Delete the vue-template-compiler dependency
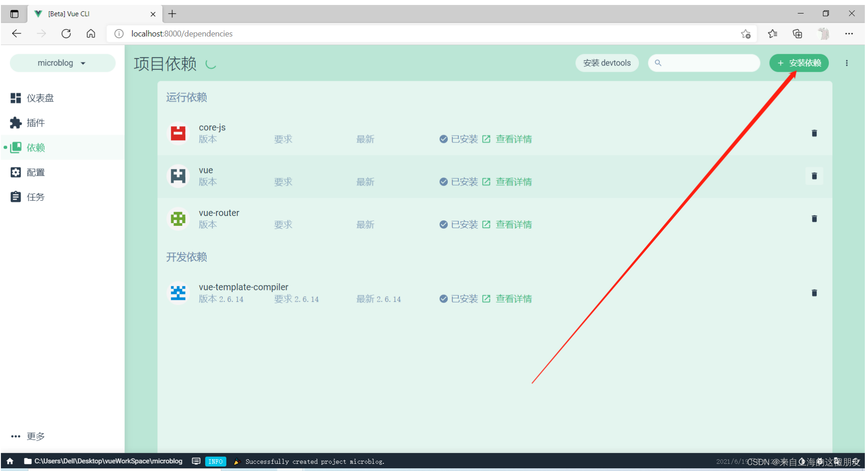 click(x=814, y=293)
